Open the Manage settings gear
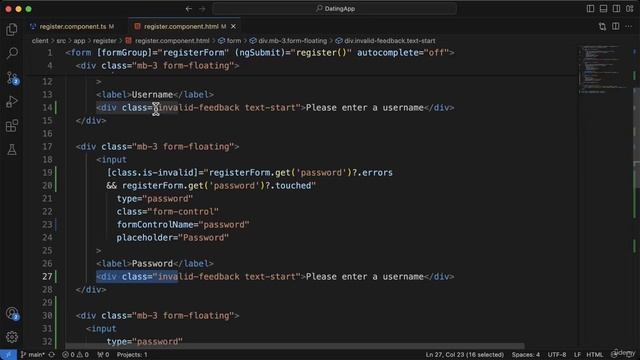This screenshot has height=360, width=640. point(12,337)
